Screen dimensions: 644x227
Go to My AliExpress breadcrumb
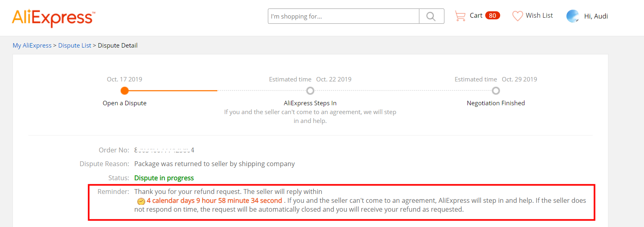(32, 46)
